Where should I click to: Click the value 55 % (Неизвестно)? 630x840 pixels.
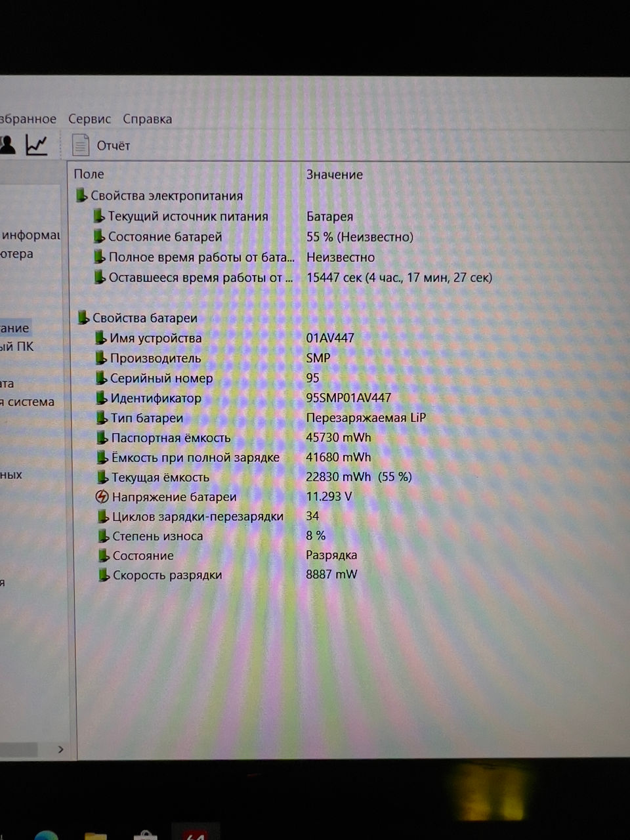tap(360, 236)
